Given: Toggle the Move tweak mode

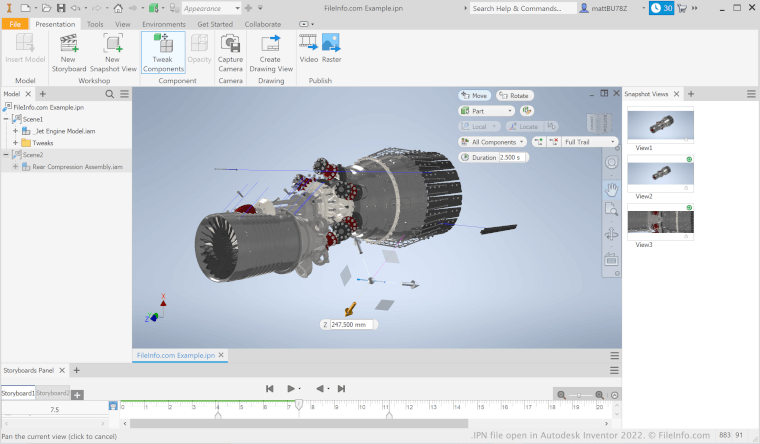Looking at the screenshot, I should pyautogui.click(x=474, y=96).
